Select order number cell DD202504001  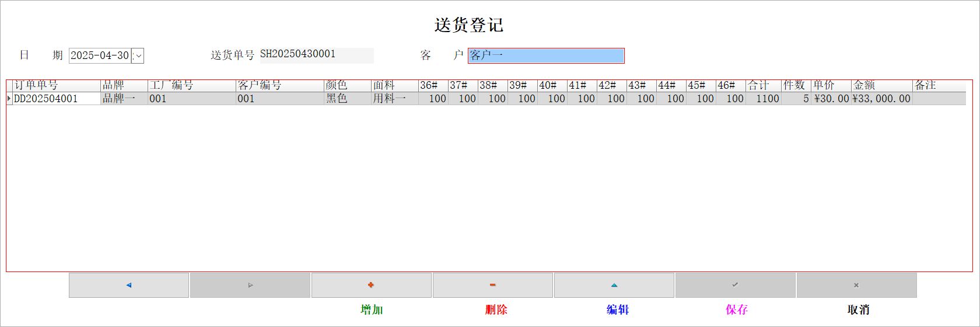[x=57, y=99]
